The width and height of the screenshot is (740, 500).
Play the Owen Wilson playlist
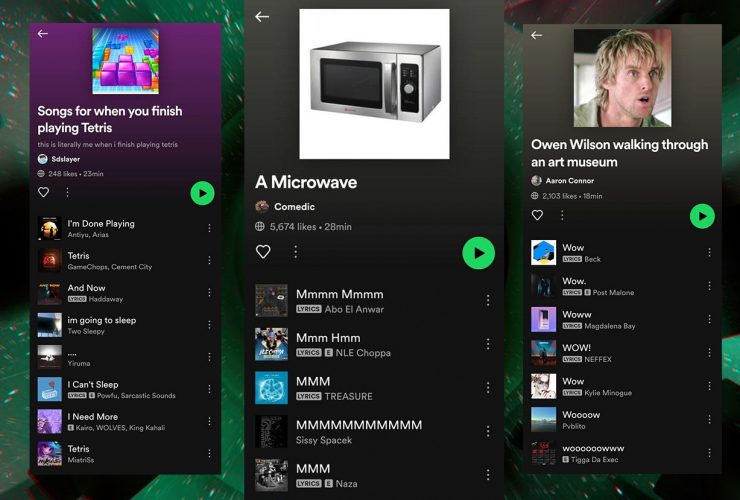[702, 216]
